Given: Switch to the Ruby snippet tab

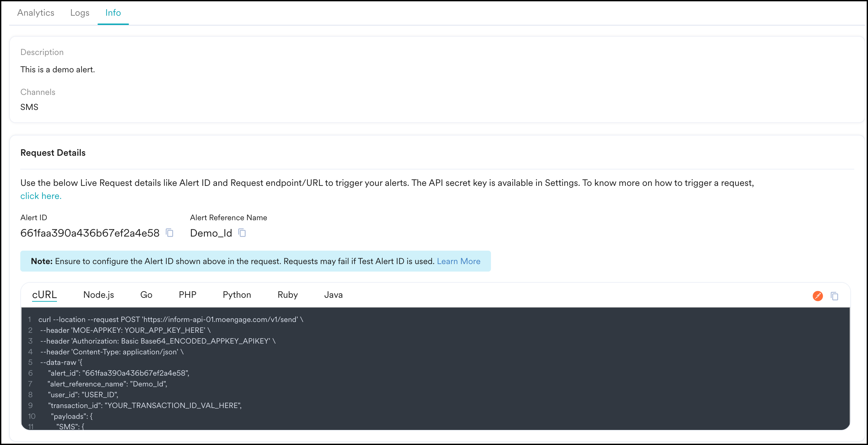Looking at the screenshot, I should [x=287, y=295].
